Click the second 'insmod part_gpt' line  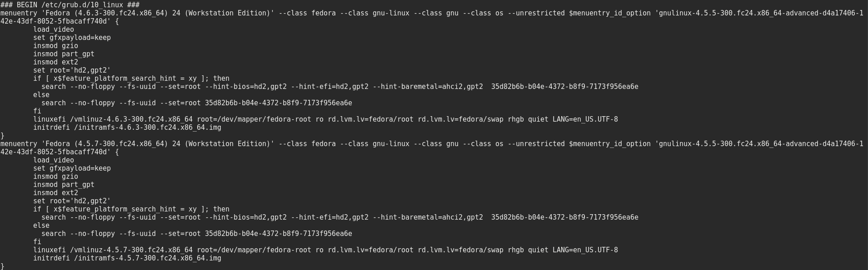point(64,185)
